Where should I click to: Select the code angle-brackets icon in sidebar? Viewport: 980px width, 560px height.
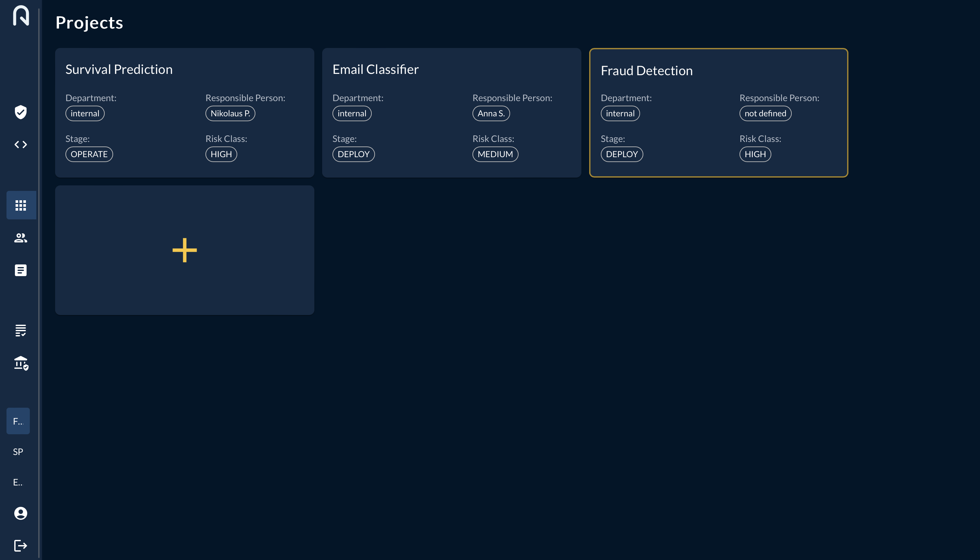(x=20, y=145)
